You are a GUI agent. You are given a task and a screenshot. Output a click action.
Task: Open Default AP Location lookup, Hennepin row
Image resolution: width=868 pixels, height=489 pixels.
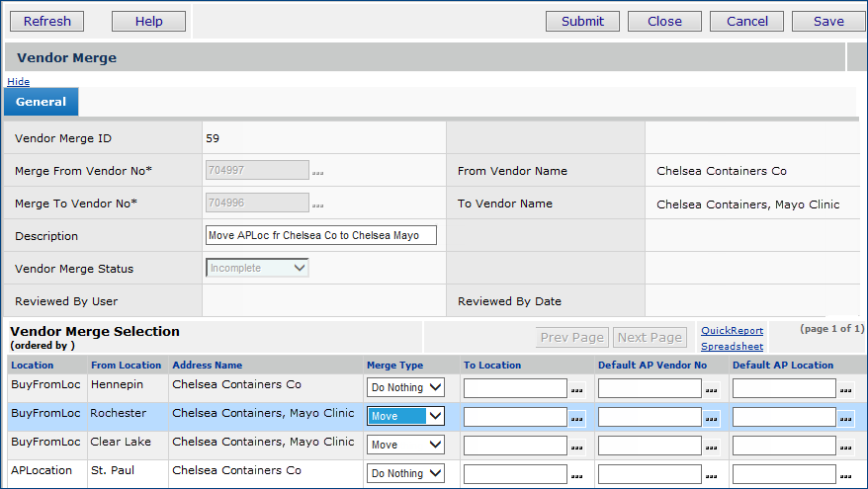point(845,389)
